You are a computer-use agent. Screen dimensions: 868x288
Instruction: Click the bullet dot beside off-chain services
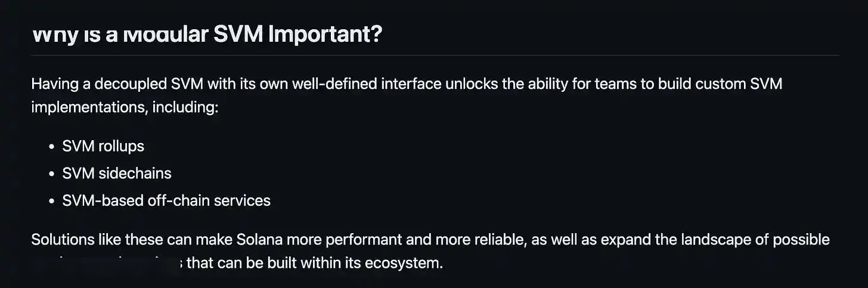(52, 201)
